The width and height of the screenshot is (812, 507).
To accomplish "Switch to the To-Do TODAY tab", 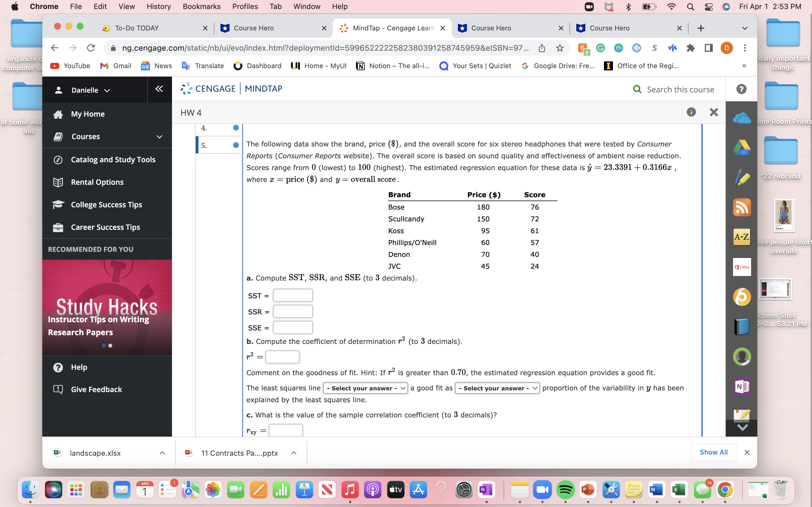I will tap(137, 28).
